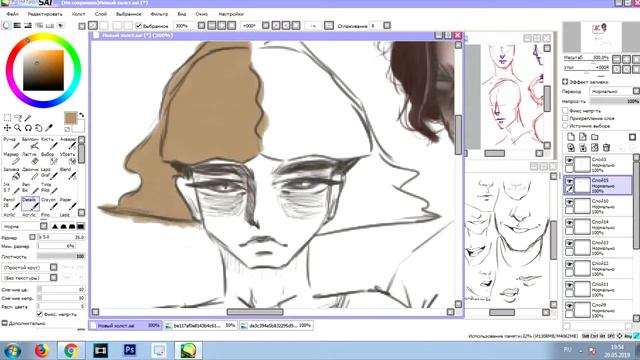
Task: Open the Без текстуры texture dropdown
Action: [x=30, y=278]
